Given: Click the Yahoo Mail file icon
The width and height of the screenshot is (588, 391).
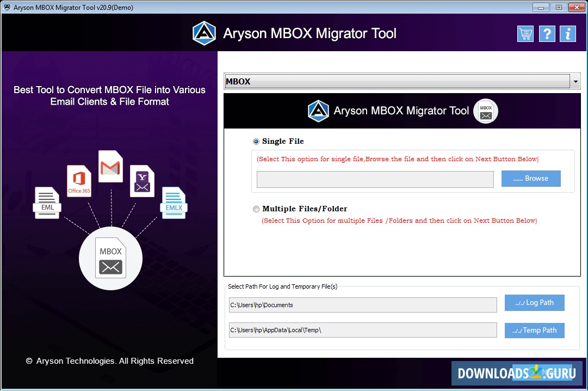Looking at the screenshot, I should pyautogui.click(x=142, y=181).
